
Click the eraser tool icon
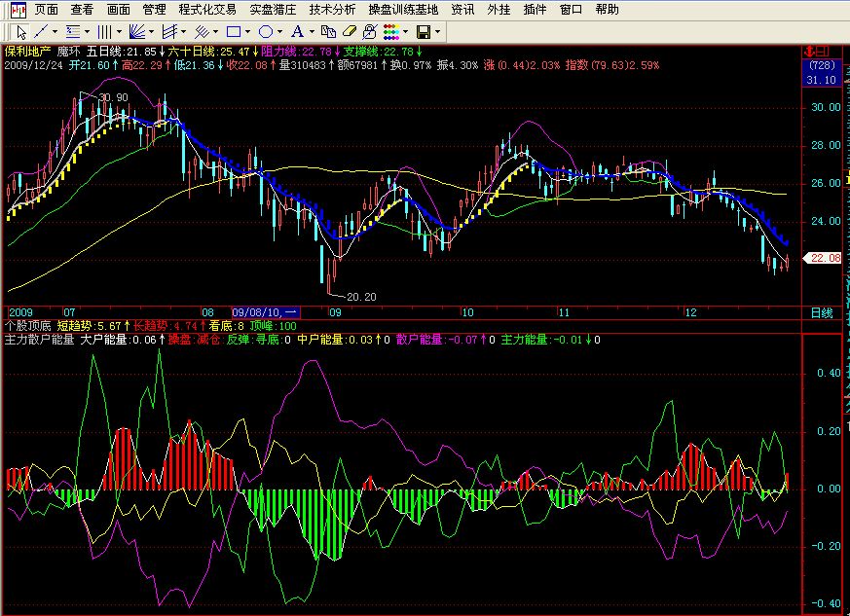pyautogui.click(x=351, y=31)
